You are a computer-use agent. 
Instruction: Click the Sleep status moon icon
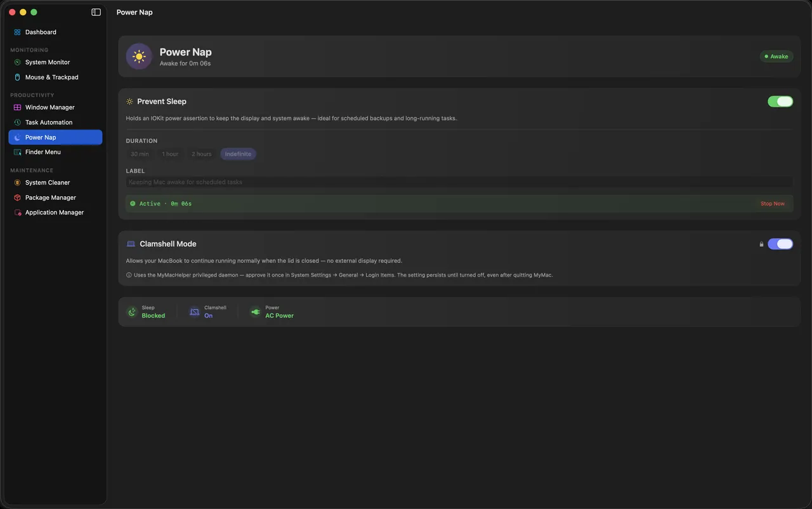[132, 312]
